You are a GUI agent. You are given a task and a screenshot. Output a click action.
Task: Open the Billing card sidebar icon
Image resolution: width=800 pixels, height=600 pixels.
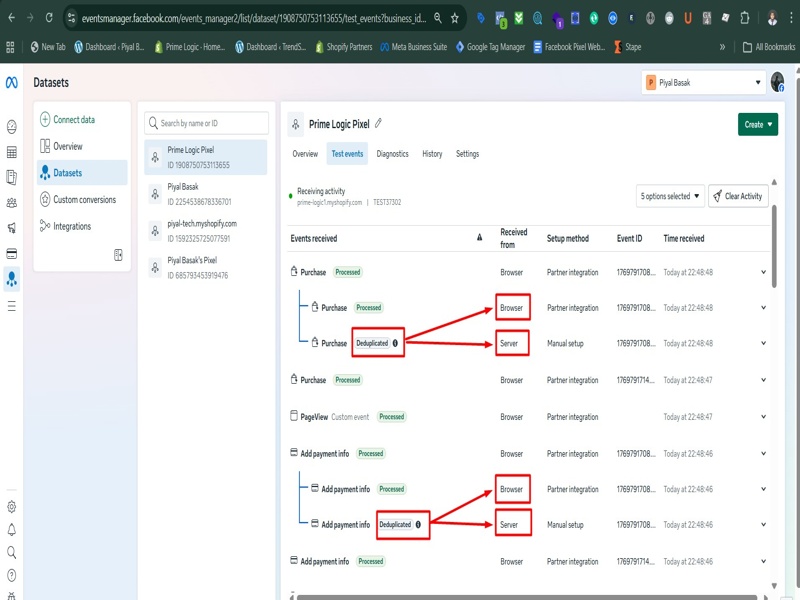pyautogui.click(x=11, y=254)
